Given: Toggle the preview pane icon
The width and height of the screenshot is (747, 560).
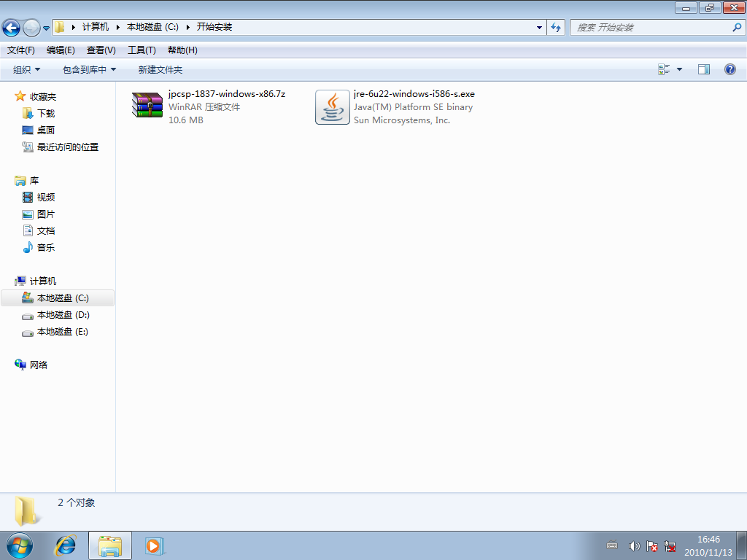Looking at the screenshot, I should coord(704,69).
